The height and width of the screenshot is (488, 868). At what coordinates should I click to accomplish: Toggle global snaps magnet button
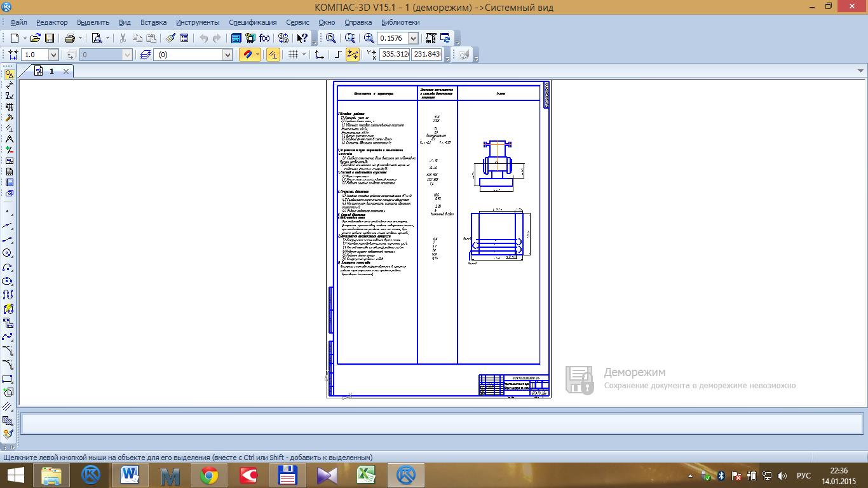[247, 55]
